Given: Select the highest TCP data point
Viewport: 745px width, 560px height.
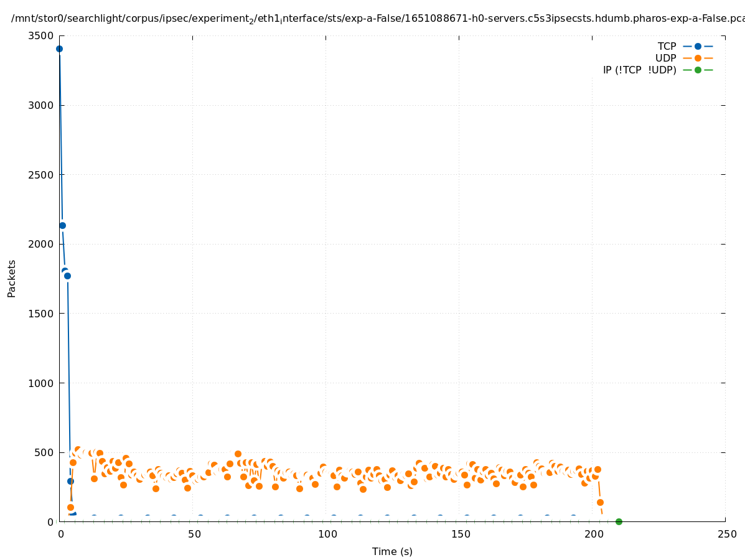Looking at the screenshot, I should (59, 49).
